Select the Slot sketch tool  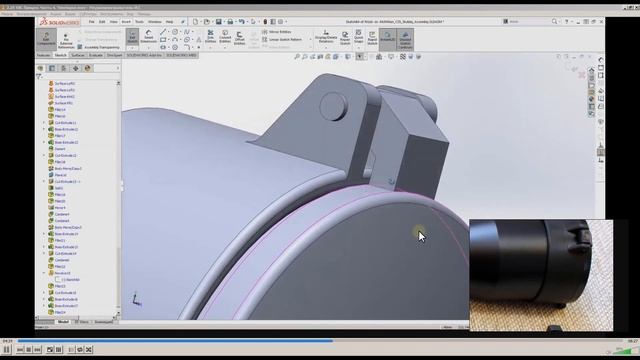pyautogui.click(x=163, y=47)
